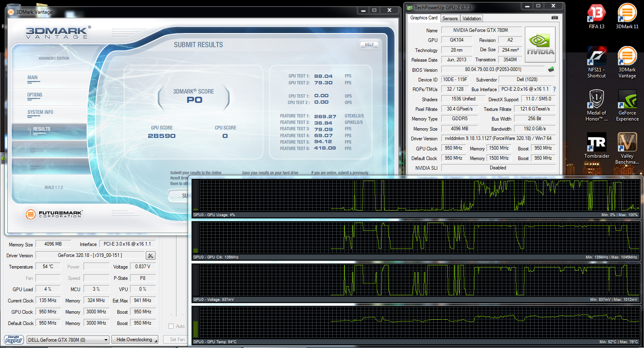Screen dimensions: 644x348
Task: Click the Voltage value '0.837 V'
Action: [143, 267]
